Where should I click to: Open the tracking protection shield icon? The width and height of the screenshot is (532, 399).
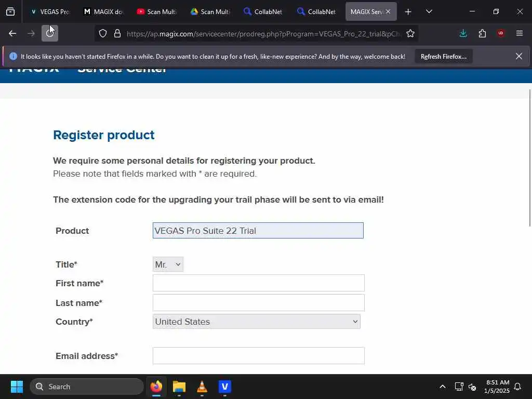[103, 33]
